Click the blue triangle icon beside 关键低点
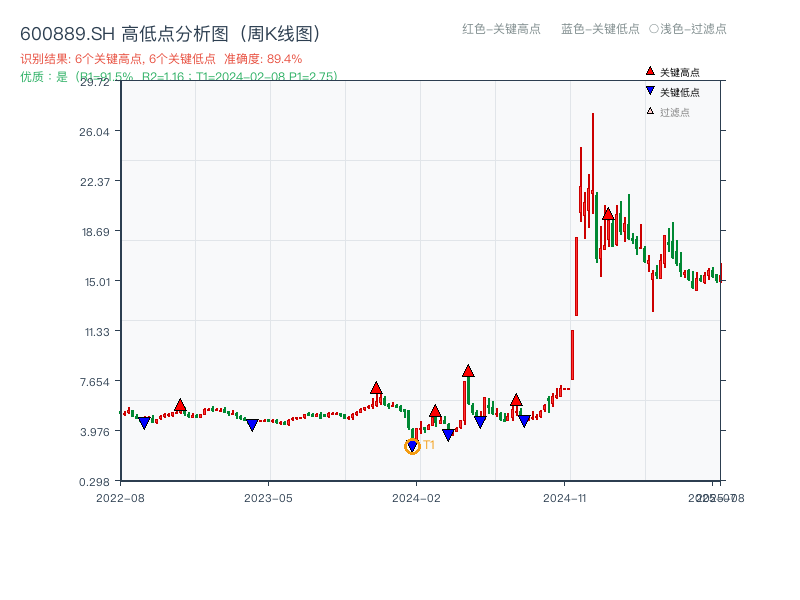Viewport: 800px width, 600px height. (650, 90)
